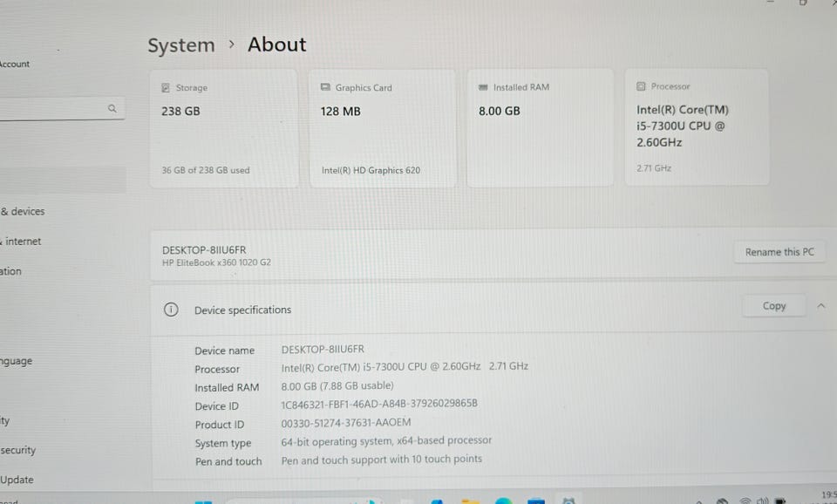The width and height of the screenshot is (837, 504).
Task: Copy the device specifications
Action: 774,306
